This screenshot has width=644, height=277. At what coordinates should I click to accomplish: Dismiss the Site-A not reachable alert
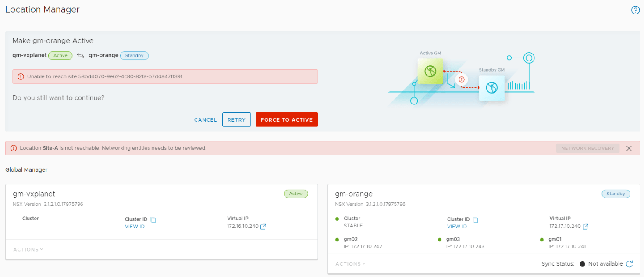(x=629, y=148)
